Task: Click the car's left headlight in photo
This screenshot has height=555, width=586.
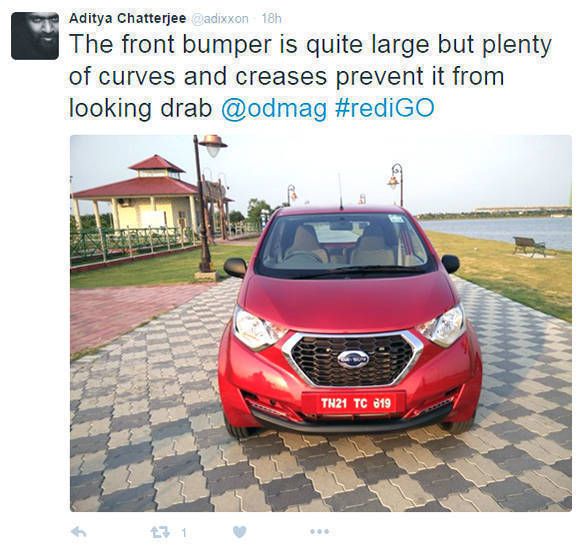Action: point(259,331)
